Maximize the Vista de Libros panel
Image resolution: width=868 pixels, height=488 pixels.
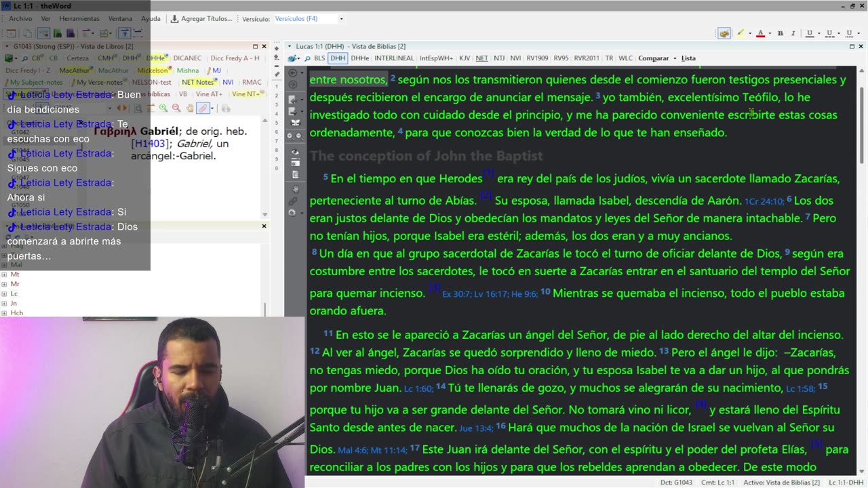coord(255,46)
